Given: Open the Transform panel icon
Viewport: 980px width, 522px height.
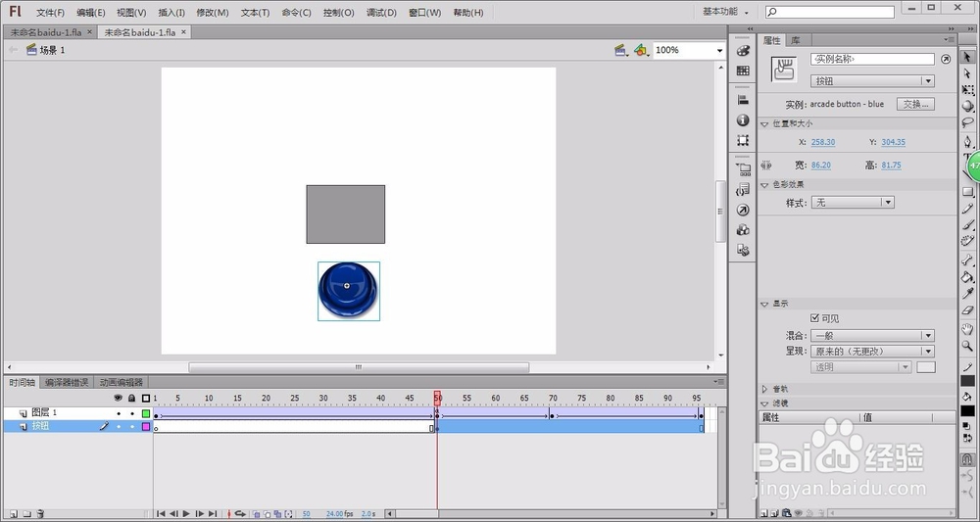Looking at the screenshot, I should click(743, 140).
